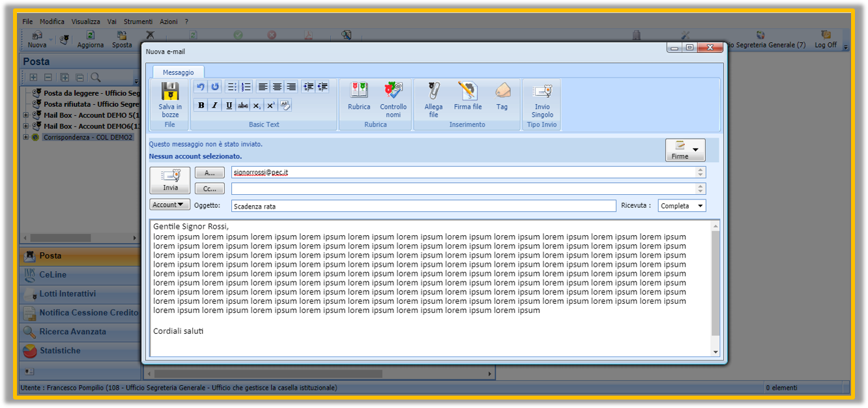
Task: Align text to the left
Action: click(x=263, y=87)
